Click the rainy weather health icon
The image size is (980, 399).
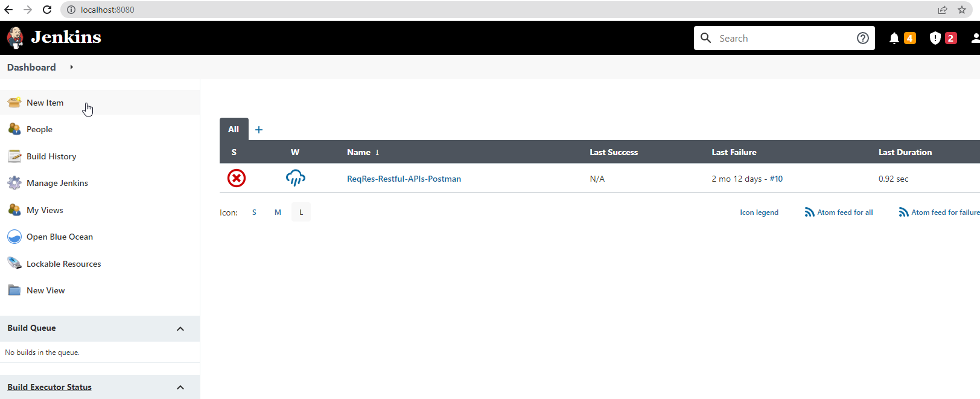pyautogui.click(x=295, y=178)
